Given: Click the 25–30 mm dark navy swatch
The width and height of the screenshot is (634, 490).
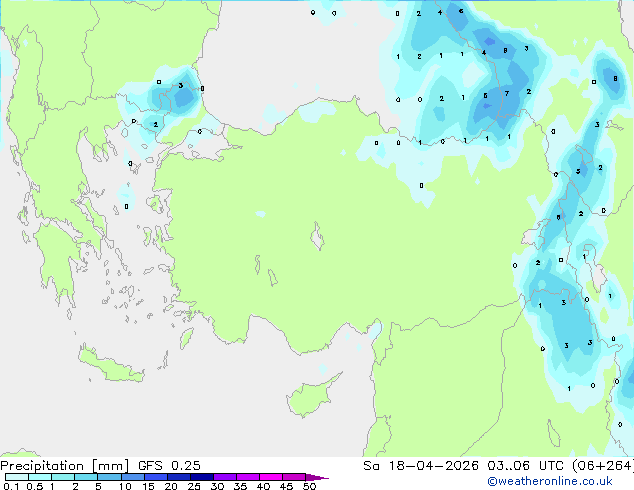Looking at the screenshot, I should pos(201,477).
